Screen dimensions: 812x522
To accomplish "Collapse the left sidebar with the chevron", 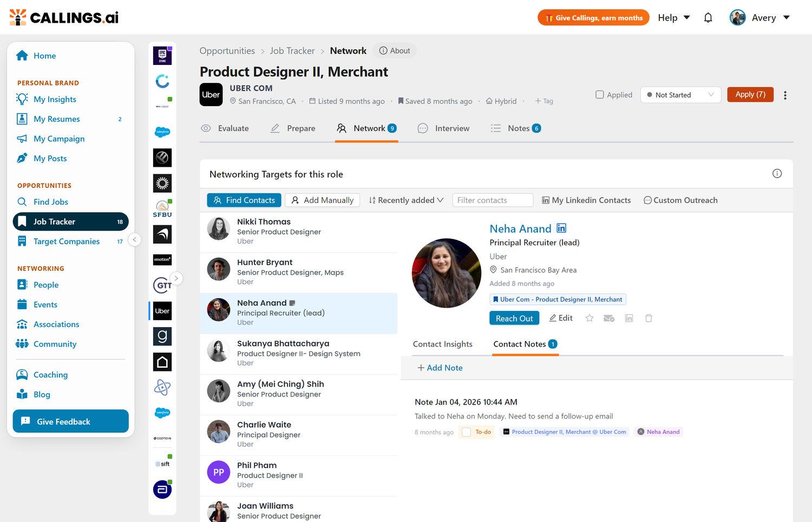I will point(135,239).
